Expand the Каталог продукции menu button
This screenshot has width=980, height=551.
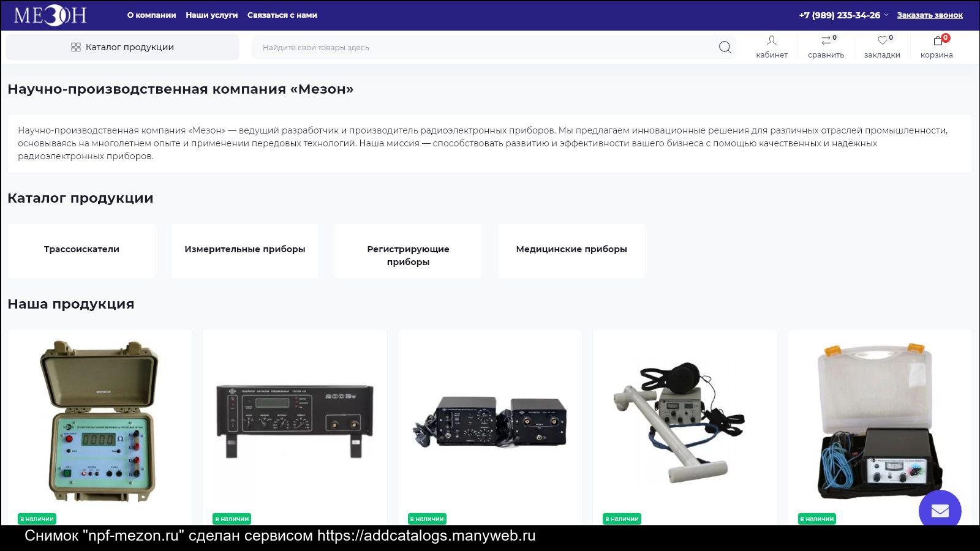click(x=123, y=47)
